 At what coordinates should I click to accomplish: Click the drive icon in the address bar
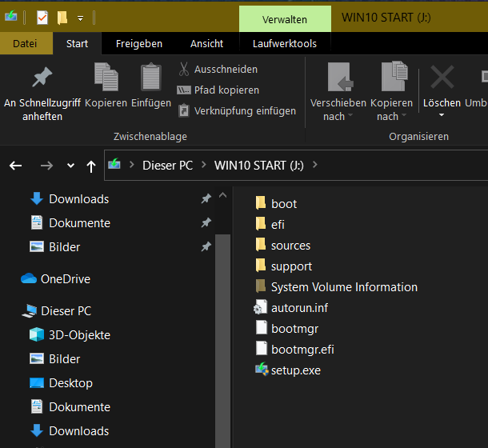click(114, 164)
